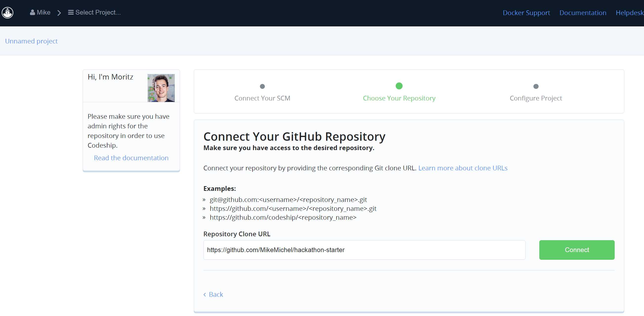
Task: Click the green dot above Choose Your Repository
Action: coord(399,86)
